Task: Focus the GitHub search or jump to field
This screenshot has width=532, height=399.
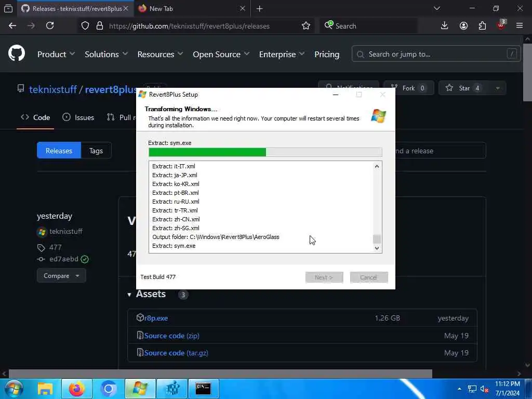Action: click(x=436, y=54)
